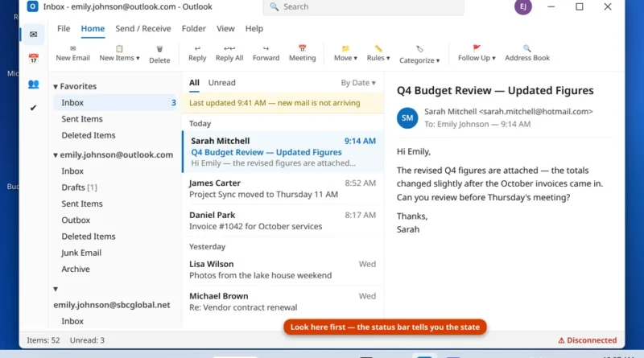This screenshot has height=358, width=644.
Task: Reply to the selected email
Action: [197, 54]
